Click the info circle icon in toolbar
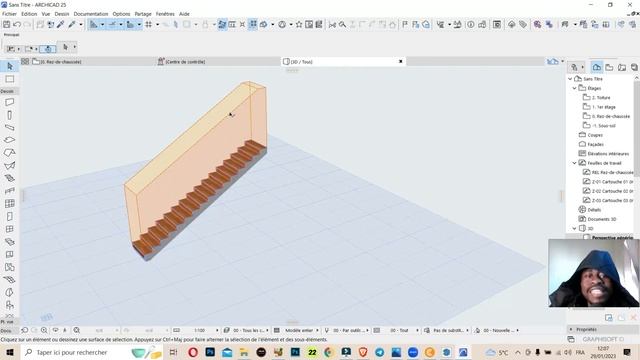 coord(471,25)
